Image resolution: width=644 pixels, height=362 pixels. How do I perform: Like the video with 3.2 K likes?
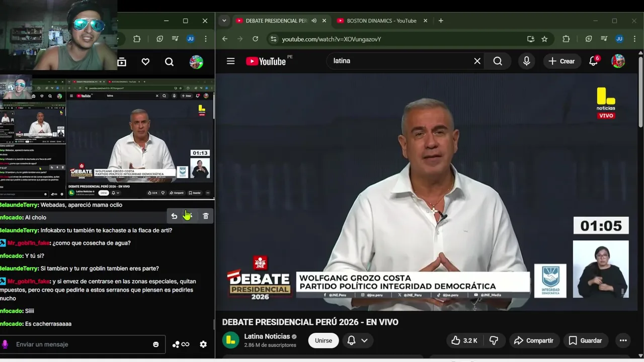tap(464, 340)
